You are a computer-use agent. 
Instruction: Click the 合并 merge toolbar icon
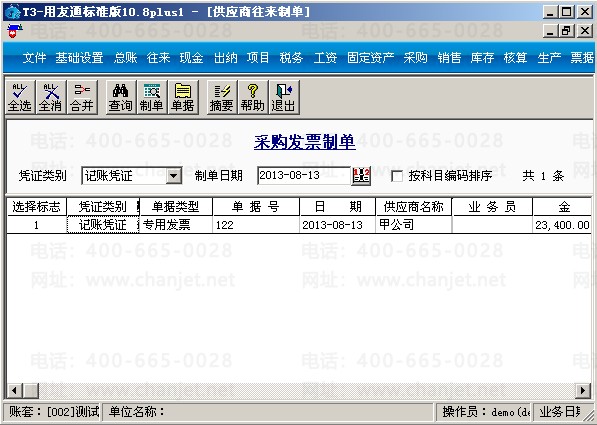click(x=82, y=97)
